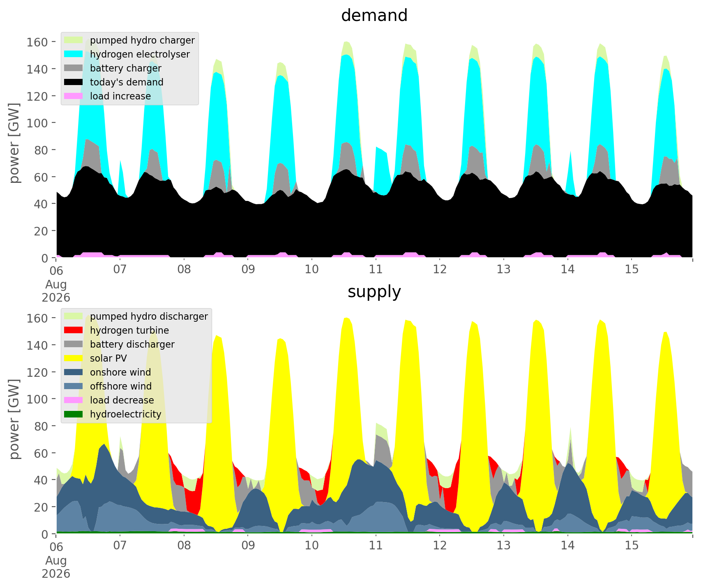Click the 08 date tick under the demand chart

(184, 270)
